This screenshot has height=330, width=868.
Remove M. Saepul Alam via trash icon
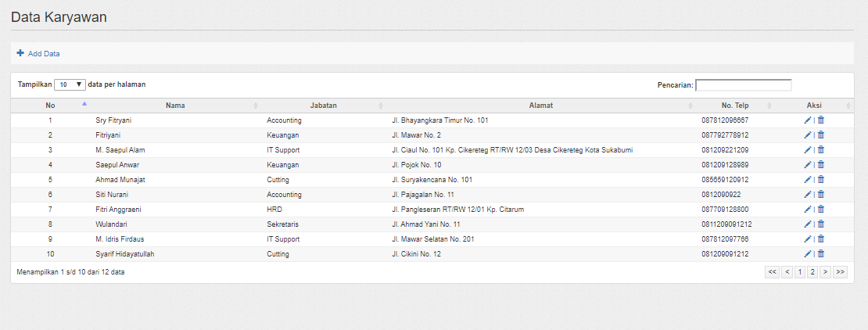point(821,149)
